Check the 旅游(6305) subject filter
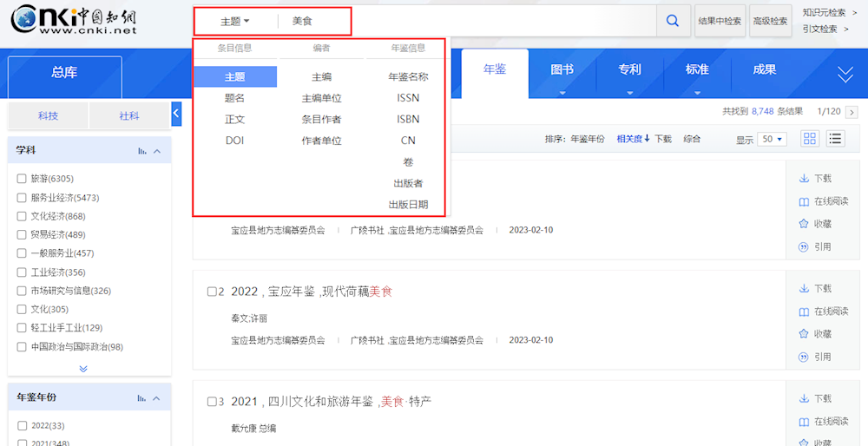 tap(22, 179)
